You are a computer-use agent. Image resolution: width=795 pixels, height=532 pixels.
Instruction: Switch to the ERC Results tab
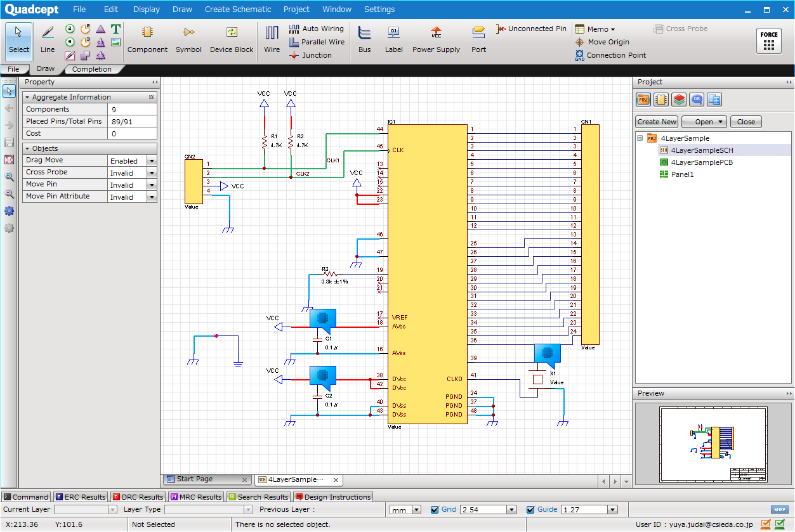click(x=81, y=497)
